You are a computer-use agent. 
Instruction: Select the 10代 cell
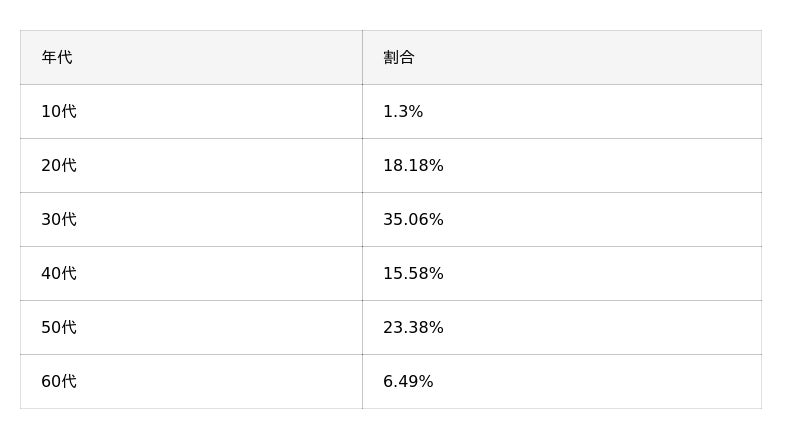click(59, 112)
